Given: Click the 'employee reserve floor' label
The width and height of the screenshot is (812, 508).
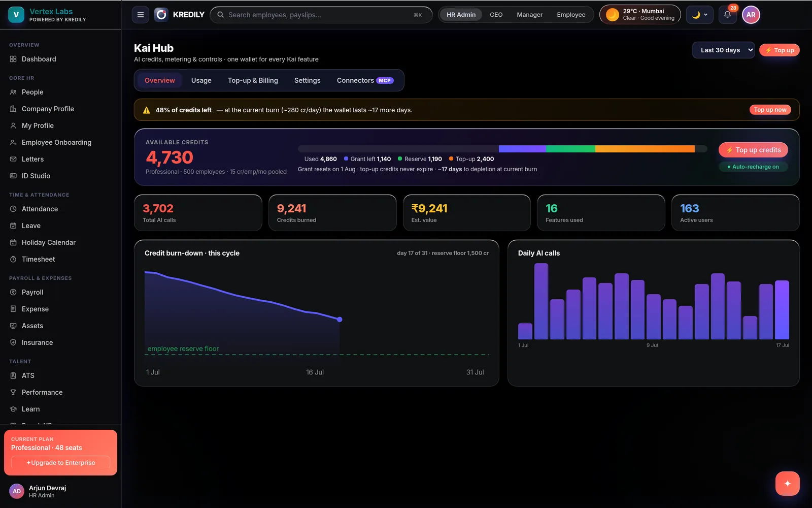Looking at the screenshot, I should pyautogui.click(x=183, y=348).
